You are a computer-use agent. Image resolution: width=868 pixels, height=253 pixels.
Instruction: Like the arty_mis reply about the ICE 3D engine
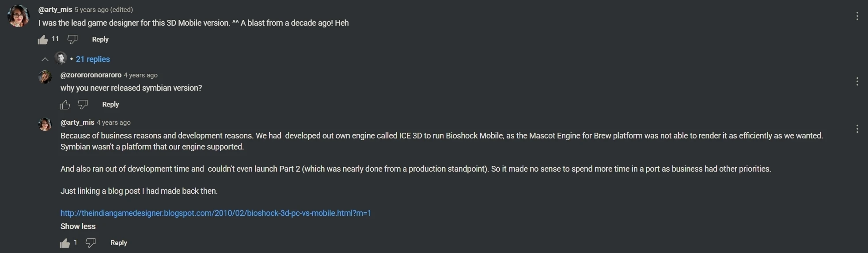point(65,243)
